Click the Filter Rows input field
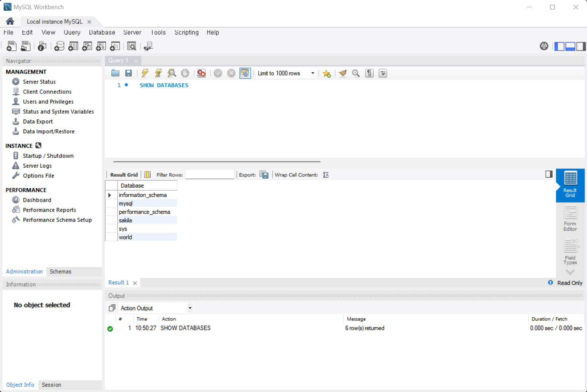The width and height of the screenshot is (587, 392). (x=209, y=174)
